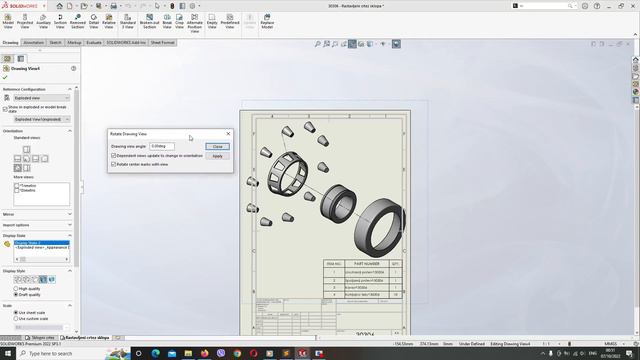
Task: Click Apply in Rotate Drawing View dialog
Action: pyautogui.click(x=218, y=156)
